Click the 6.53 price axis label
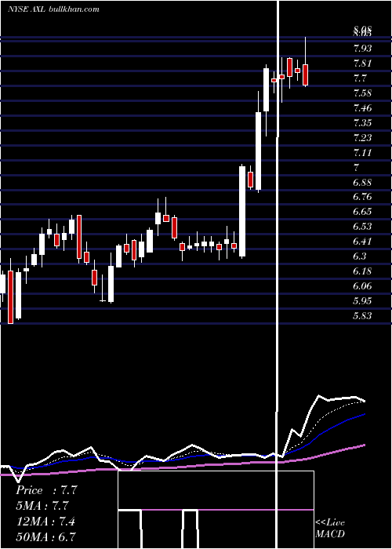 point(362,227)
